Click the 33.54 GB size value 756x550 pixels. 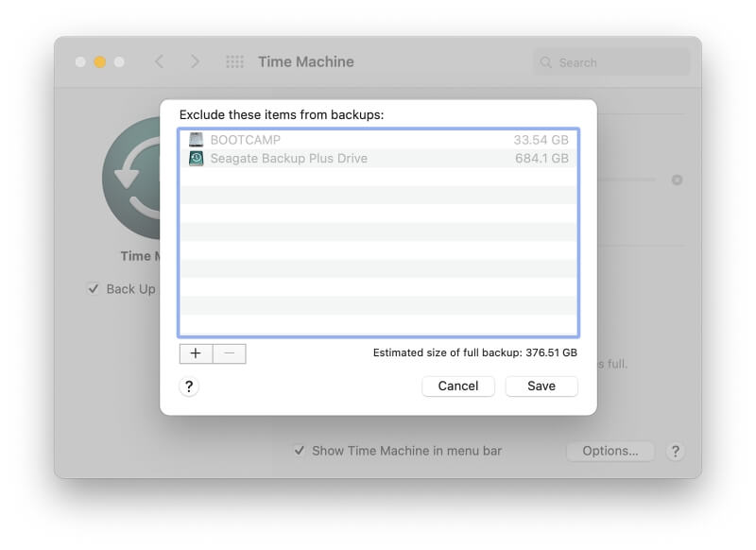click(x=541, y=140)
